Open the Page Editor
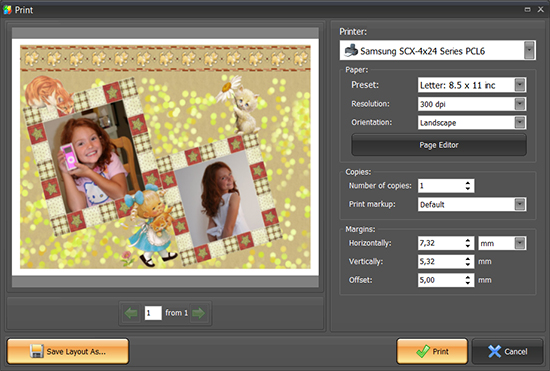The height and width of the screenshot is (371, 550). tap(439, 145)
